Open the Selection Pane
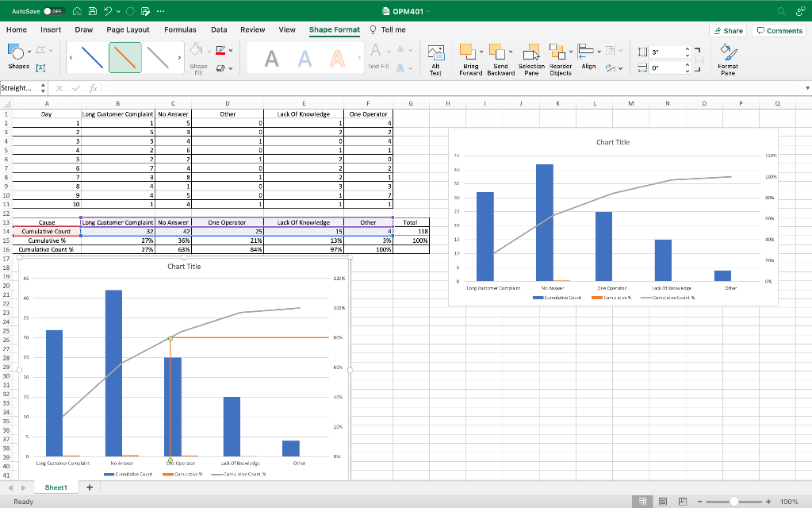The image size is (812, 508). pyautogui.click(x=532, y=50)
